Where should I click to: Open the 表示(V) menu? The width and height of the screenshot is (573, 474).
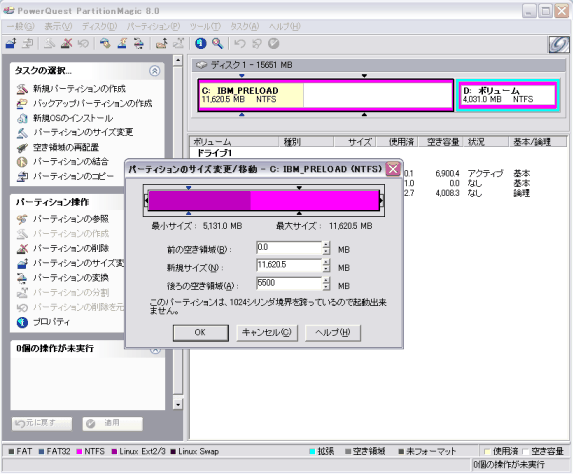pyautogui.click(x=58, y=26)
